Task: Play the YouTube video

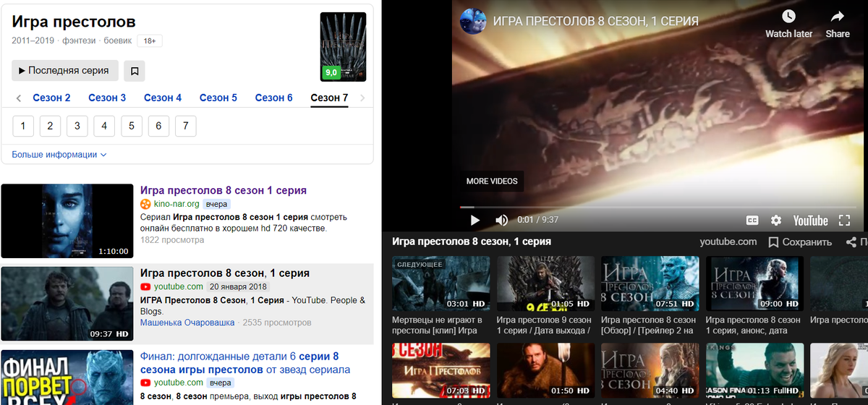Action: coord(475,220)
